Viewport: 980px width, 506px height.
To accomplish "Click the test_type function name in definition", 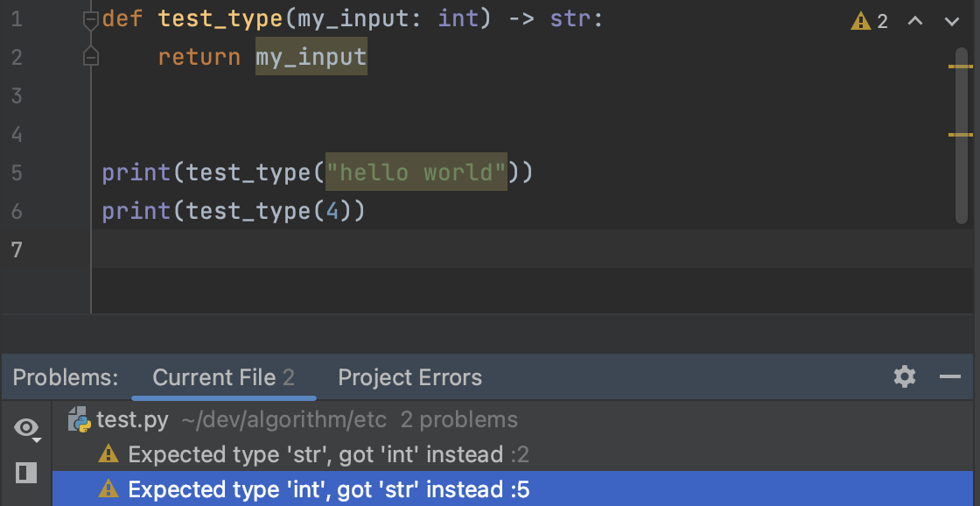I will coord(220,20).
